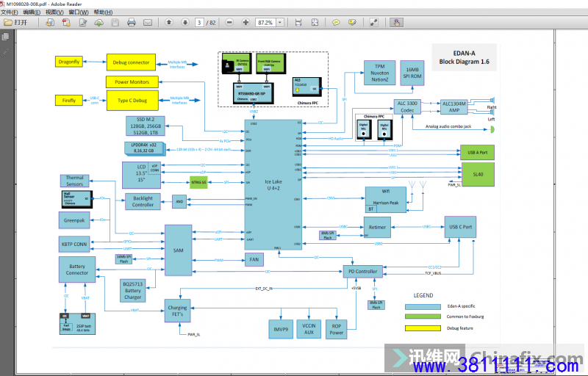Image resolution: width=588 pixels, height=376 pixels.
Task: Click the Debug connector yellow block
Action: [131, 62]
